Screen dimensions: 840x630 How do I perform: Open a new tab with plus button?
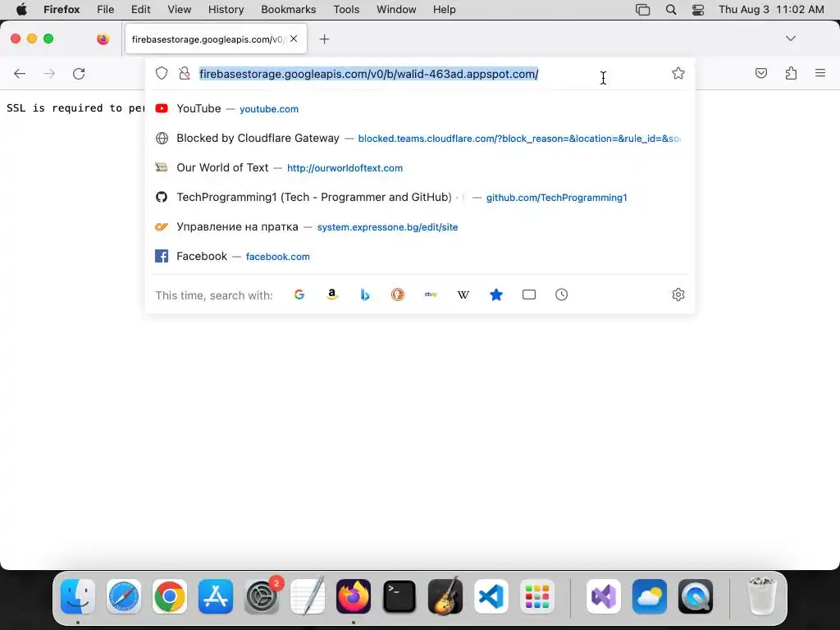tap(324, 39)
